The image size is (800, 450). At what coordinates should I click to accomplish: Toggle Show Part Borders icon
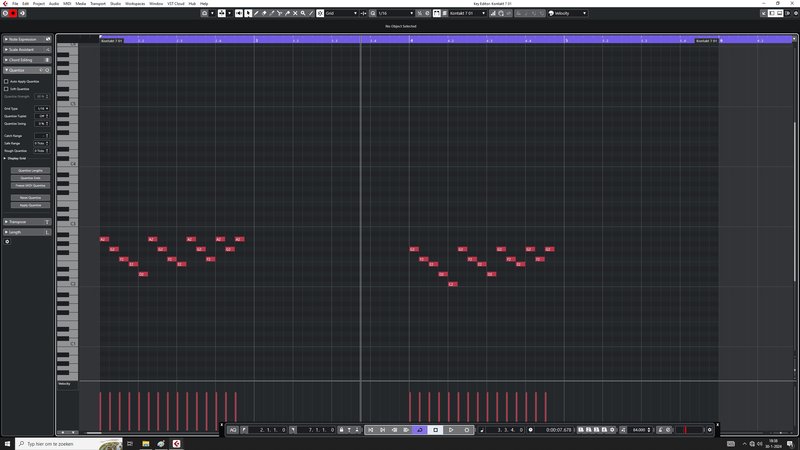click(x=436, y=13)
